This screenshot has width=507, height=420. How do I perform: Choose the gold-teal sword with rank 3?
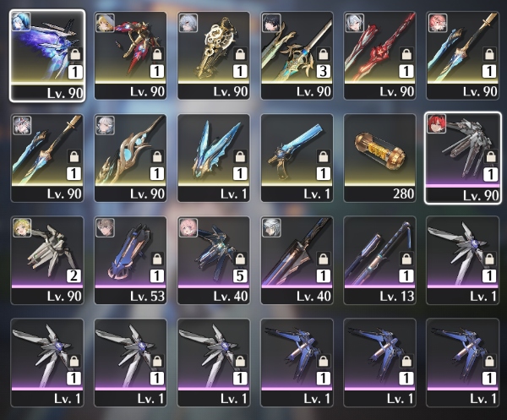point(297,56)
